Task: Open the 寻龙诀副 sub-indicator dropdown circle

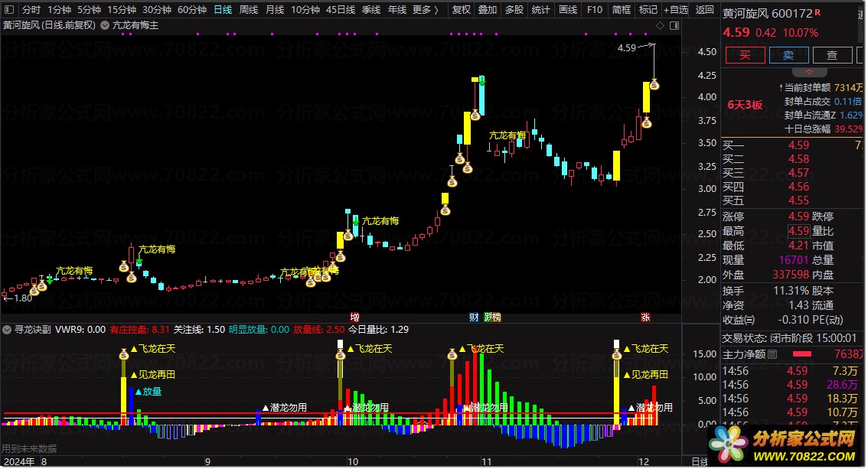Action: click(7, 330)
